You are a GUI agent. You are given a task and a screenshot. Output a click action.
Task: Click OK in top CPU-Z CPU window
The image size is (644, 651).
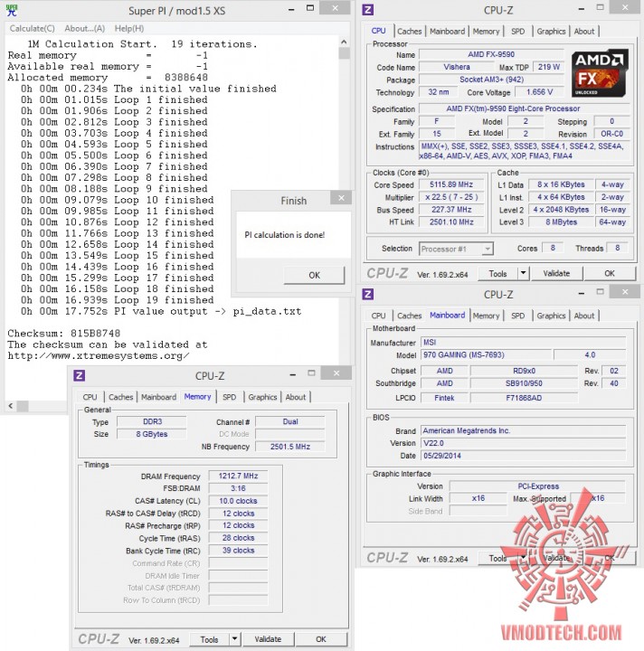pos(609,273)
